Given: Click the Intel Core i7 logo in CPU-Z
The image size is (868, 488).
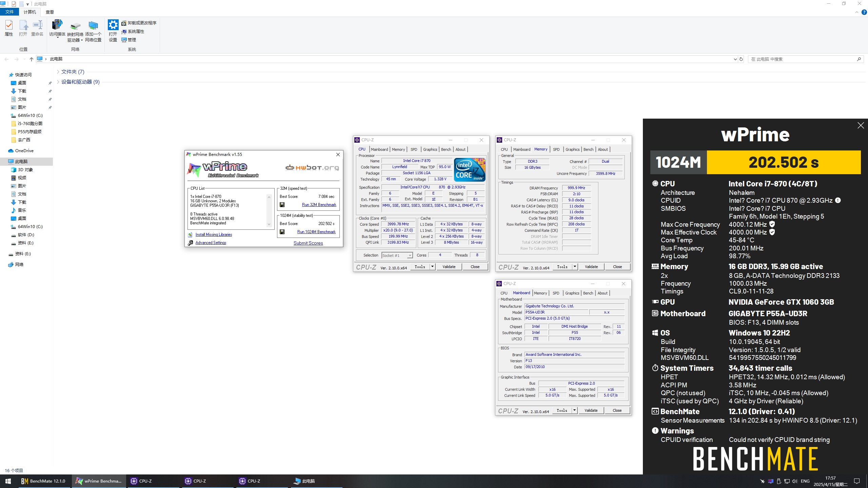Looking at the screenshot, I should [x=470, y=170].
